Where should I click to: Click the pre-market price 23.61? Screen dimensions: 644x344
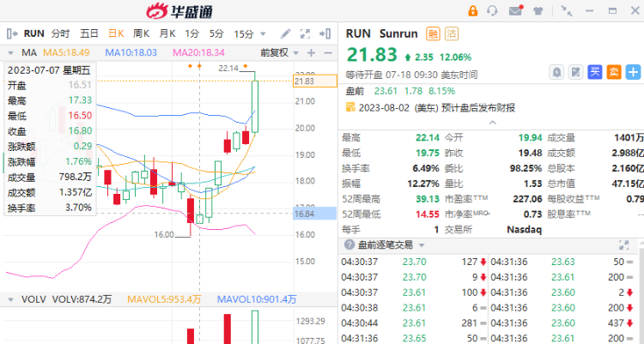pos(386,91)
